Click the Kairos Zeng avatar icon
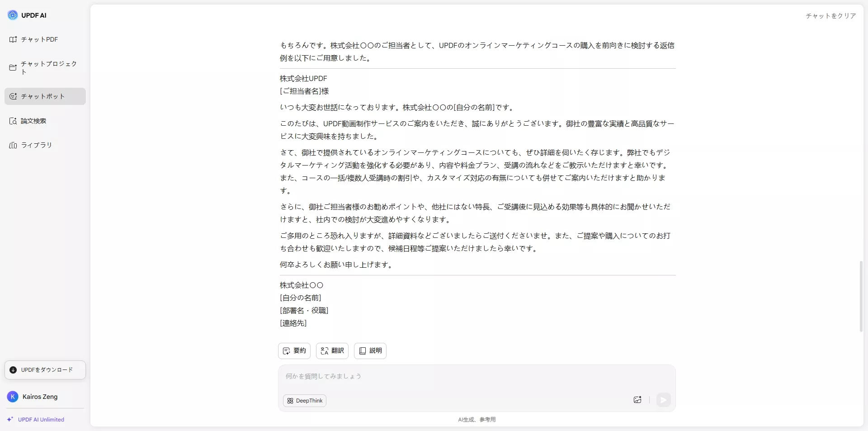The width and height of the screenshot is (868, 431). (13, 397)
